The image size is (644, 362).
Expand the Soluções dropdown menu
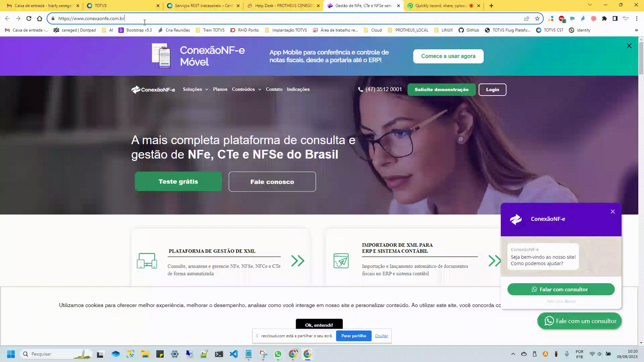click(195, 89)
